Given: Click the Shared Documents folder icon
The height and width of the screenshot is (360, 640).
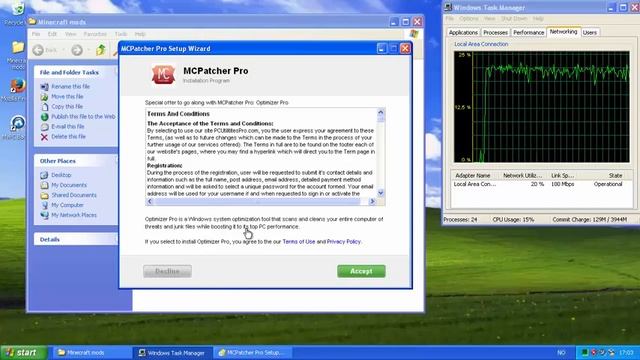Looking at the screenshot, I should pyautogui.click(x=44, y=195).
